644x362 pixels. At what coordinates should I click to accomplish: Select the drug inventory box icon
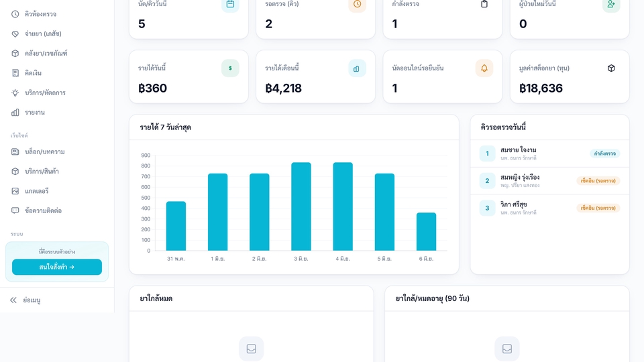pos(15,54)
